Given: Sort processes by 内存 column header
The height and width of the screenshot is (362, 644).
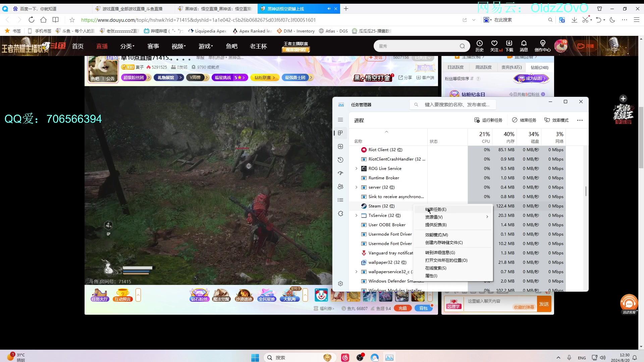Looking at the screenshot, I should click(x=505, y=137).
